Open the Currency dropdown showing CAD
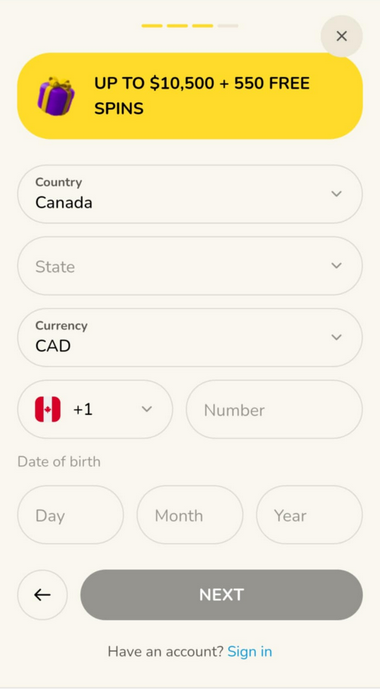The width and height of the screenshot is (380, 690). pos(190,338)
